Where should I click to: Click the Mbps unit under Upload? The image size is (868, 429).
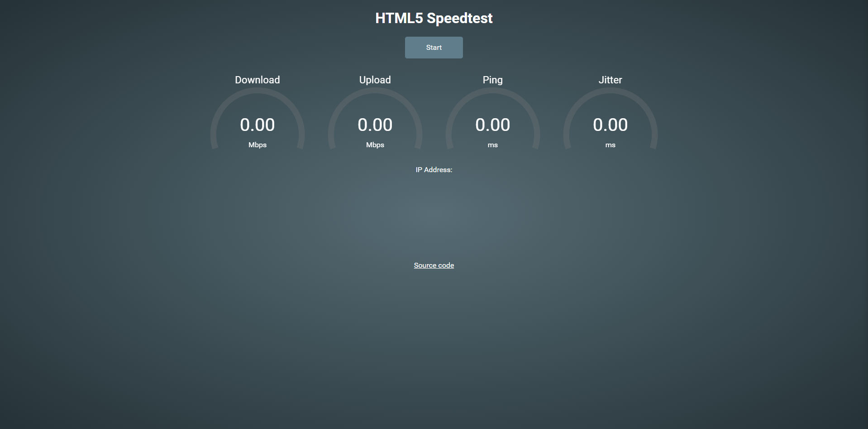pos(375,145)
